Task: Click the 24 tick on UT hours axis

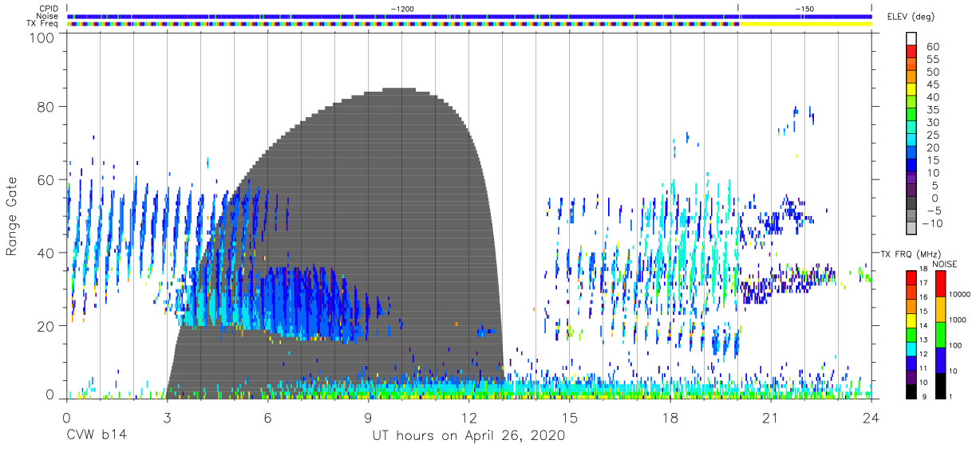Action: [x=871, y=417]
